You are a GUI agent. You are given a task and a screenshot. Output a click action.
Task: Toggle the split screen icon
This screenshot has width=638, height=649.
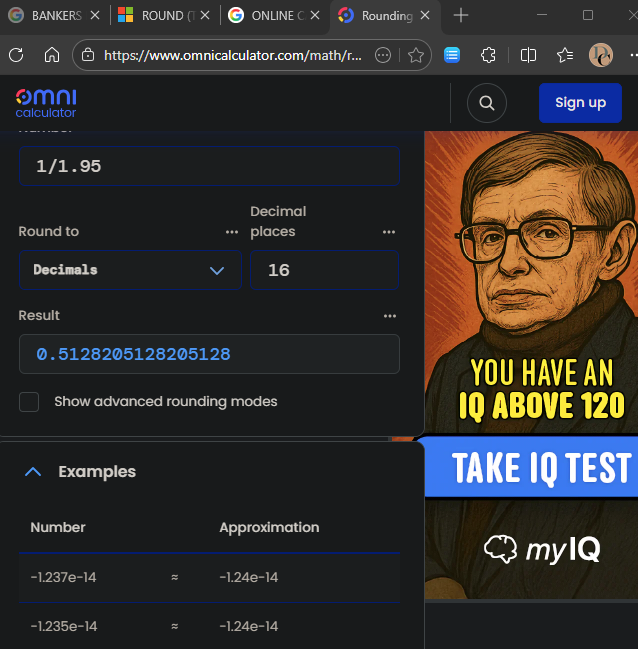coord(528,55)
